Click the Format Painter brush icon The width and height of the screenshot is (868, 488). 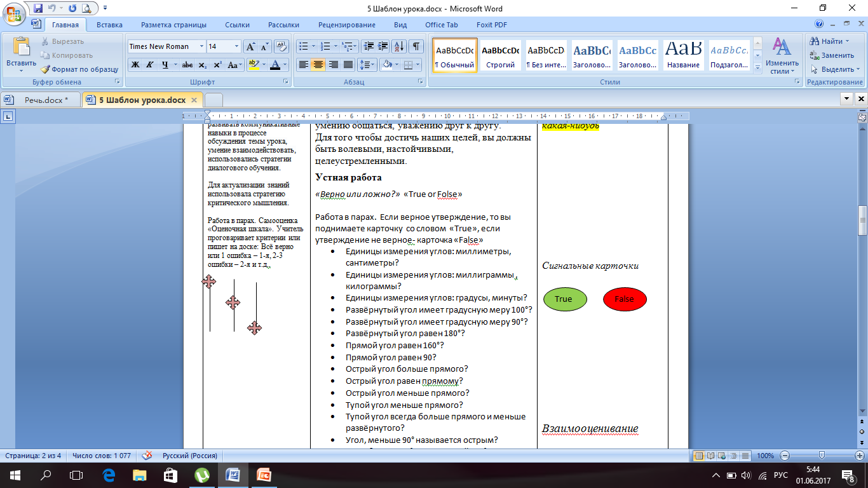pyautogui.click(x=46, y=69)
